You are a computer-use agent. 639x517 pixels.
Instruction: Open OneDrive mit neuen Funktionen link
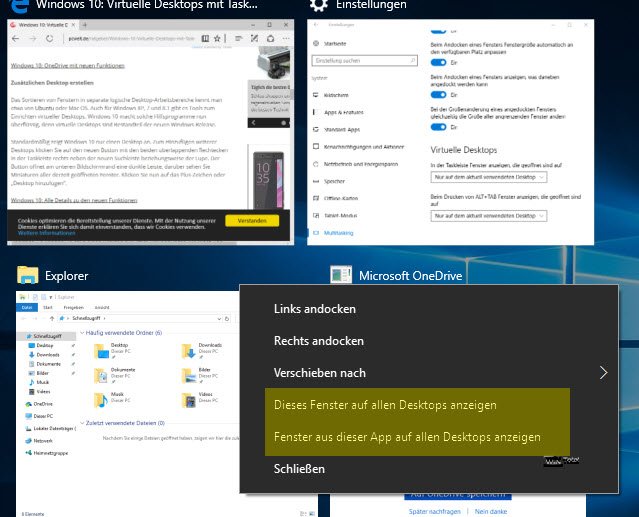tap(68, 66)
